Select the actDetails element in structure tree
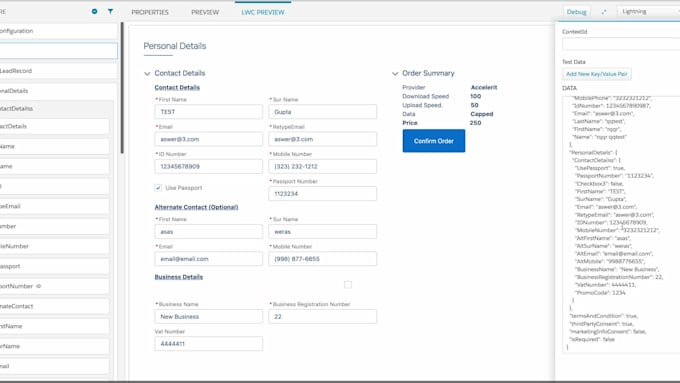The width and height of the screenshot is (680, 383). 54,126
